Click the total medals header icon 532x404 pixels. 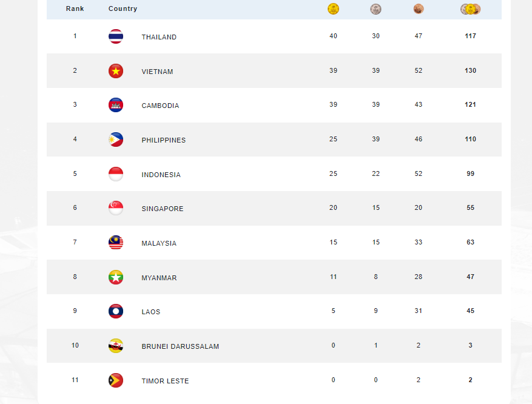coord(470,9)
